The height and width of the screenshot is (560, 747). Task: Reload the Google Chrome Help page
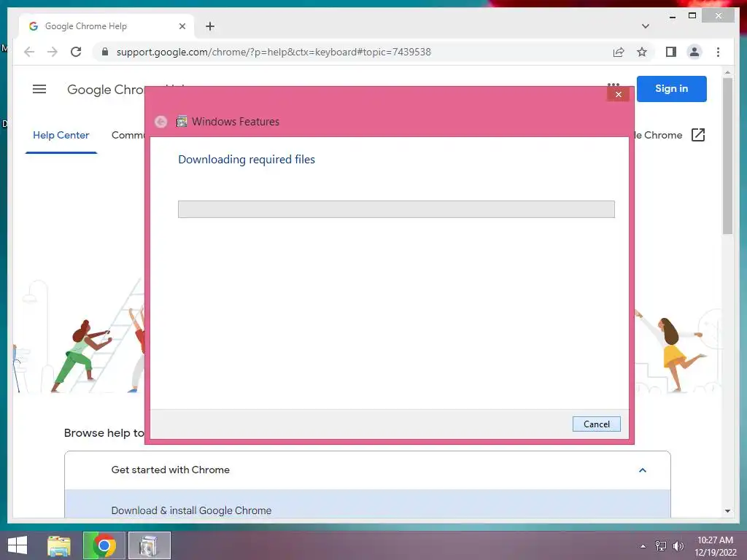pyautogui.click(x=76, y=52)
